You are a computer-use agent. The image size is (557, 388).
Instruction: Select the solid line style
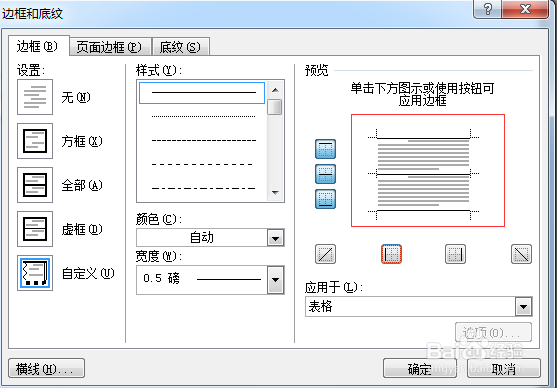tap(202, 93)
